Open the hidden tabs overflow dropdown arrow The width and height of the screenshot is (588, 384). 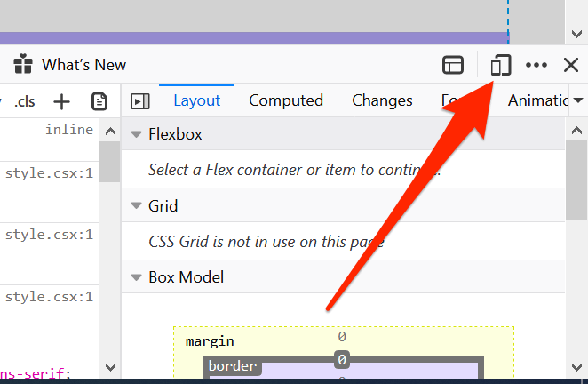[579, 101]
